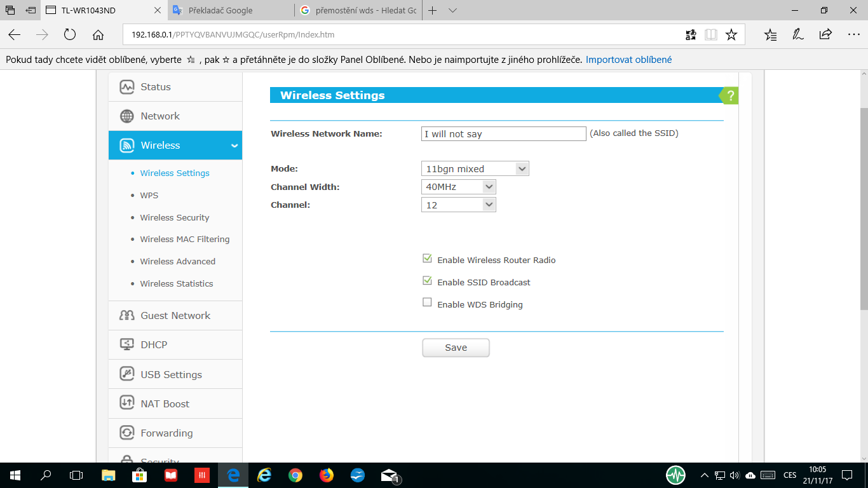868x488 pixels.
Task: Open the WPS submenu item
Action: click(149, 195)
